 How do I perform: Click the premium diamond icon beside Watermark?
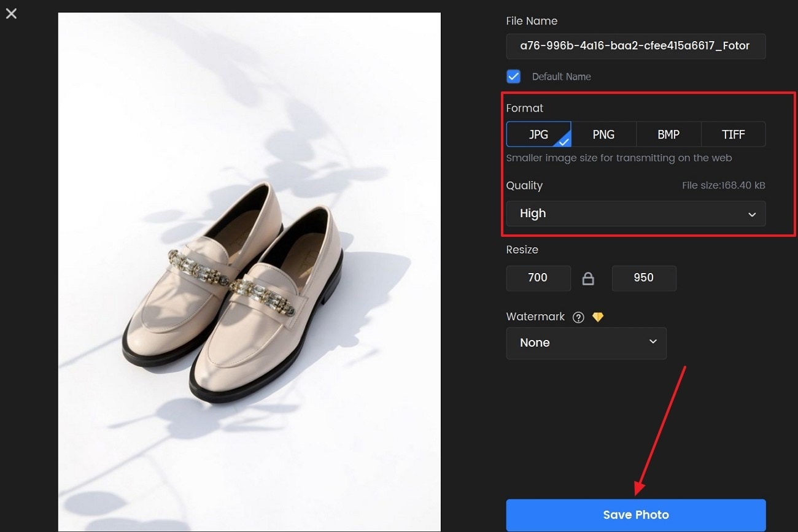click(597, 317)
